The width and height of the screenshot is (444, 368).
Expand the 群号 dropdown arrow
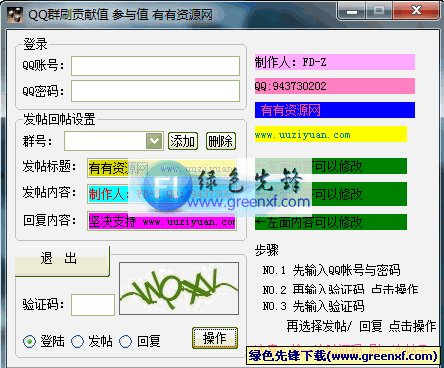(154, 141)
